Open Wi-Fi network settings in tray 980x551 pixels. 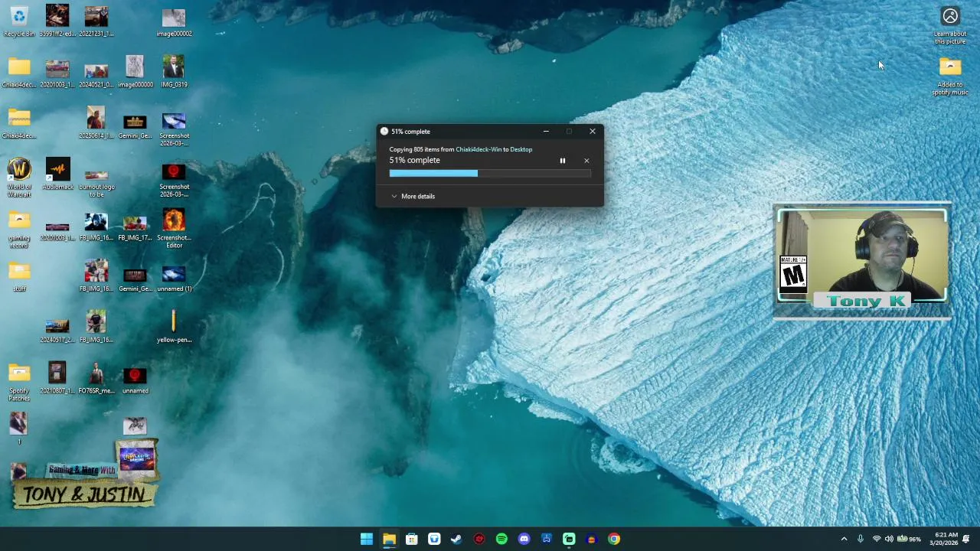877,539
